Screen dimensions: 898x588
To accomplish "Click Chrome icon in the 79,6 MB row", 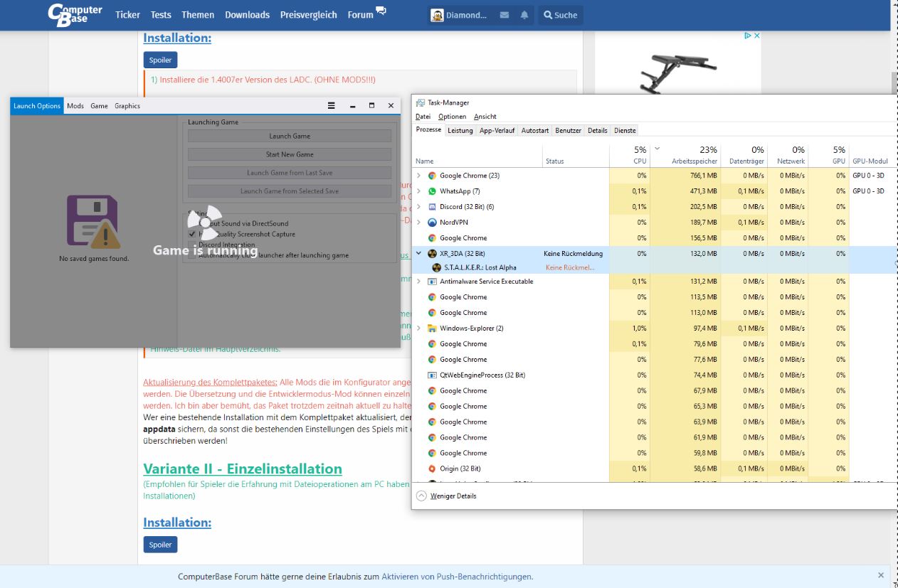I will point(432,344).
